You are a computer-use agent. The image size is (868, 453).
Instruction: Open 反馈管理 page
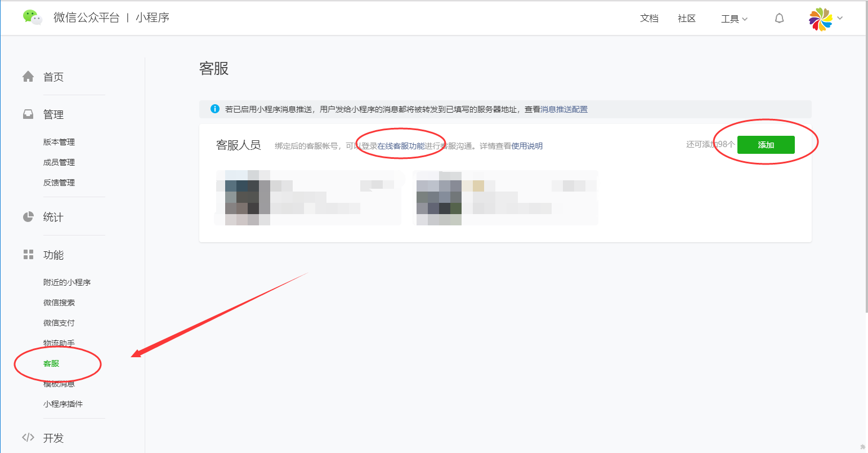[x=59, y=183]
